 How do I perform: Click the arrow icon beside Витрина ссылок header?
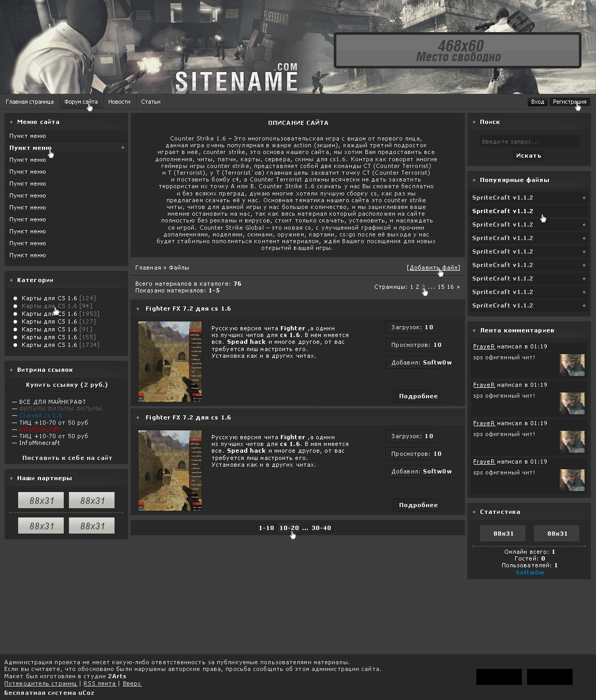click(11, 370)
